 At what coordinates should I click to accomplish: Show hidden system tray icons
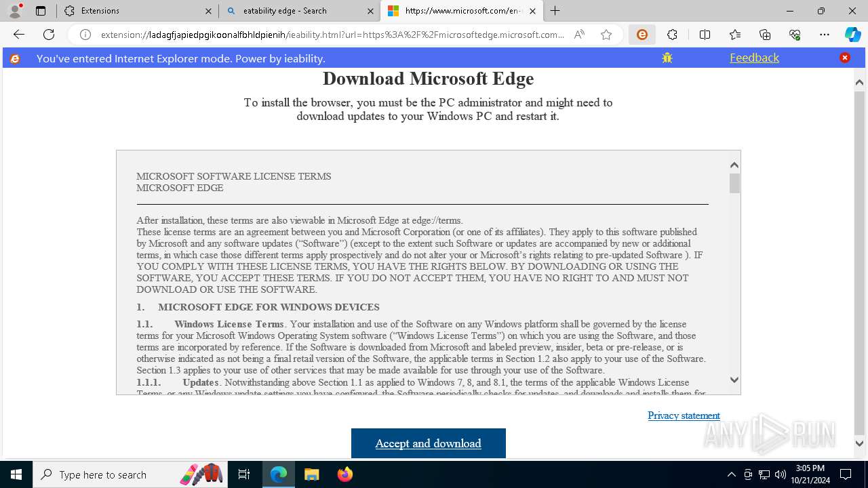tap(731, 474)
